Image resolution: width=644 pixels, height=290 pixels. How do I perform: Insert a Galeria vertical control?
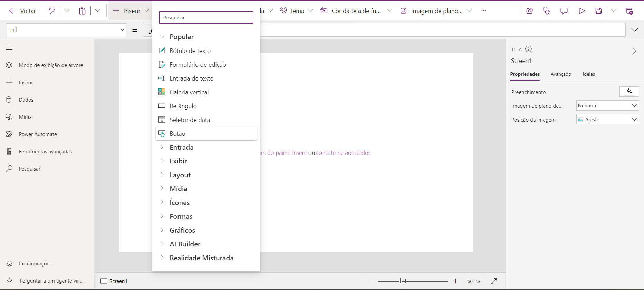[x=206, y=92]
